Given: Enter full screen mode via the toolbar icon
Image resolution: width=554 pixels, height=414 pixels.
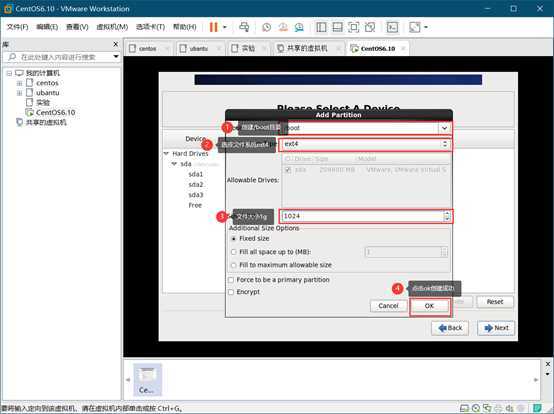Looking at the screenshot, I should [x=354, y=27].
